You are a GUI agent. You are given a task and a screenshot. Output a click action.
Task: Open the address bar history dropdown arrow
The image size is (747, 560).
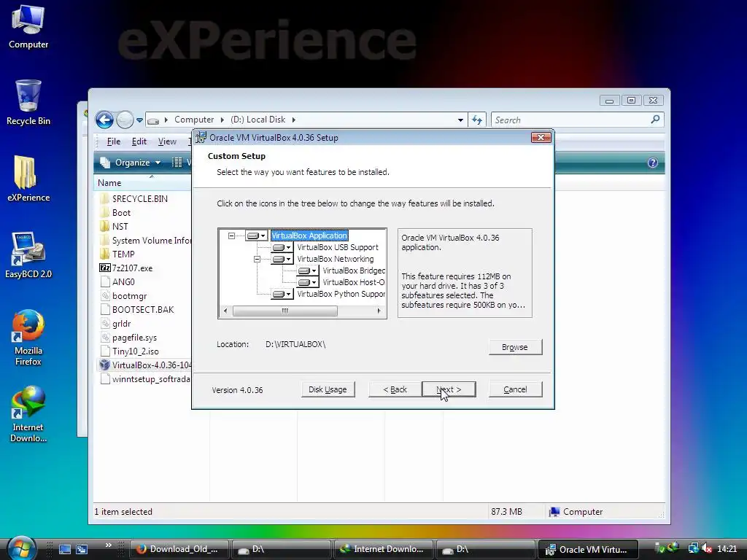click(x=460, y=120)
